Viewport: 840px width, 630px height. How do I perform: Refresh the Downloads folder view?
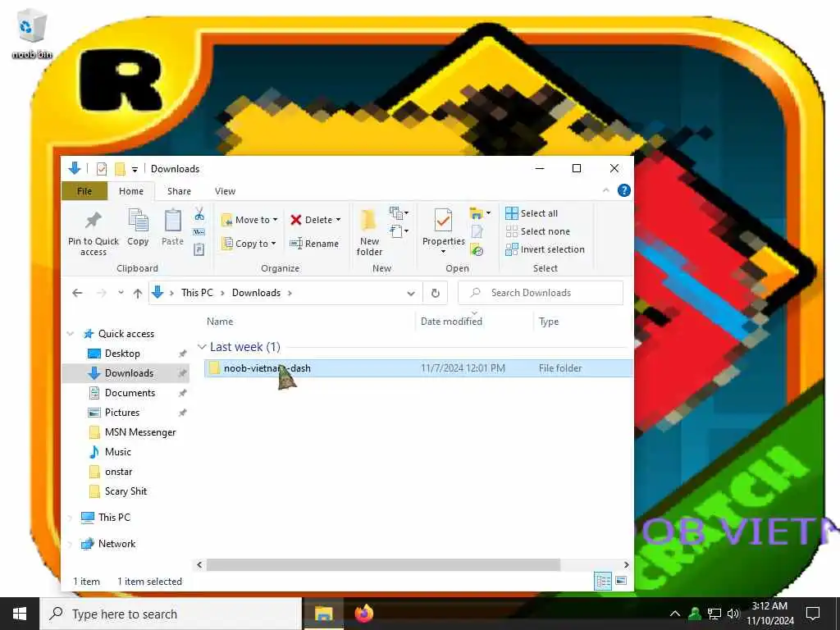[x=436, y=293]
